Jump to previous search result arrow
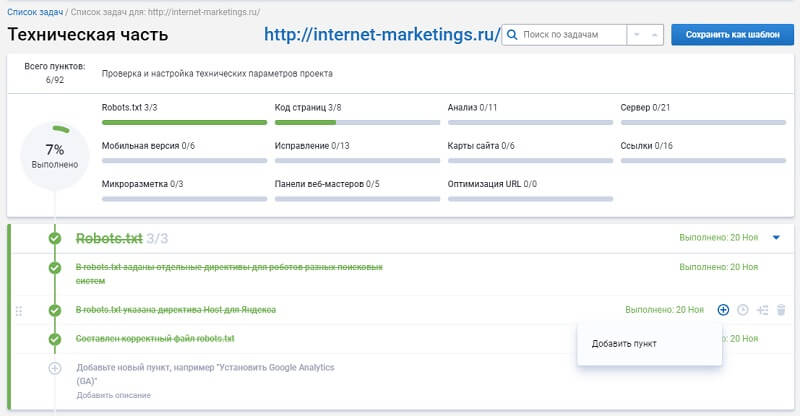This screenshot has height=416, width=800. [x=655, y=35]
